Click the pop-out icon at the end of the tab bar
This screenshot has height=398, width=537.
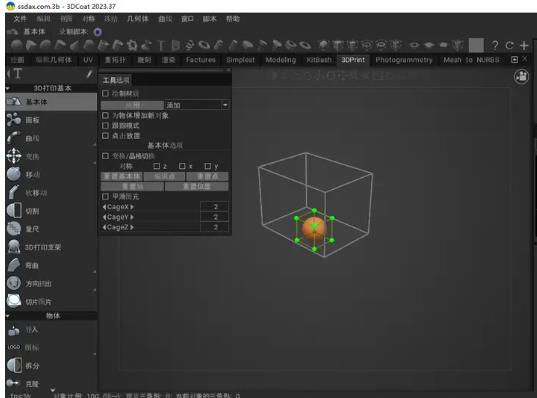pyautogui.click(x=514, y=60)
